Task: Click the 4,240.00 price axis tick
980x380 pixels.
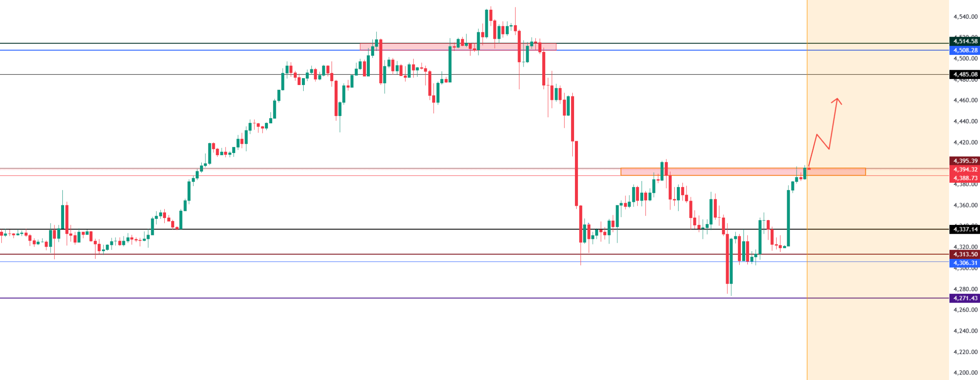Action: pos(965,331)
